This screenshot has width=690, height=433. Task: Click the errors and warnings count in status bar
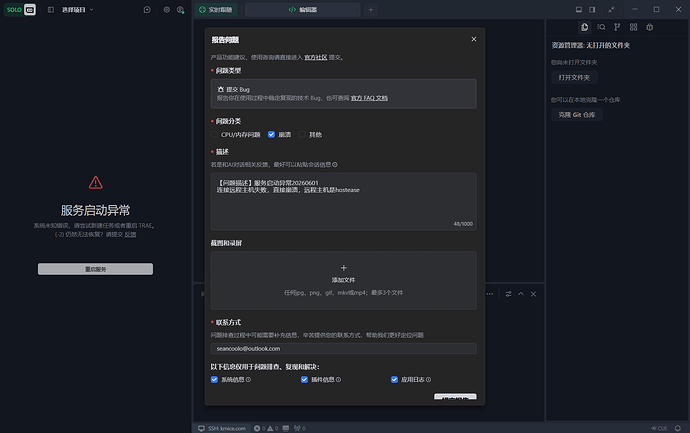point(266,428)
